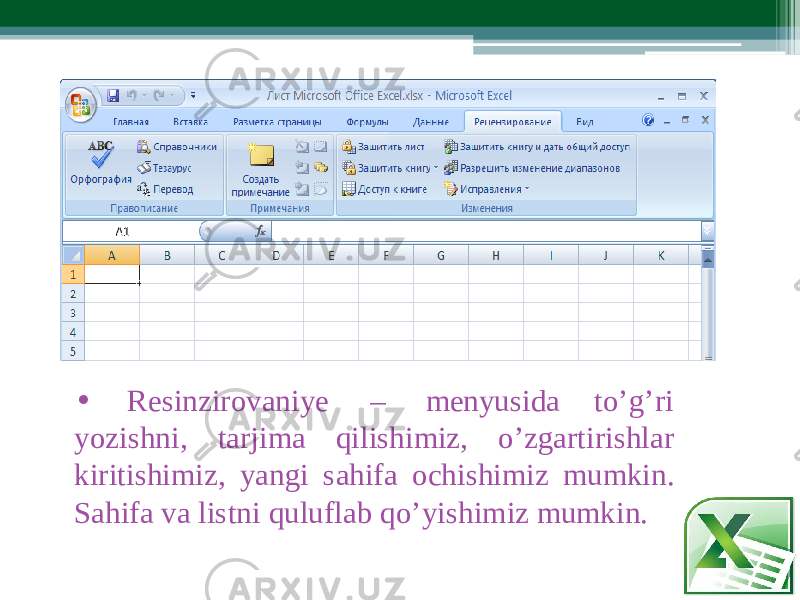Select column I header

551,255
